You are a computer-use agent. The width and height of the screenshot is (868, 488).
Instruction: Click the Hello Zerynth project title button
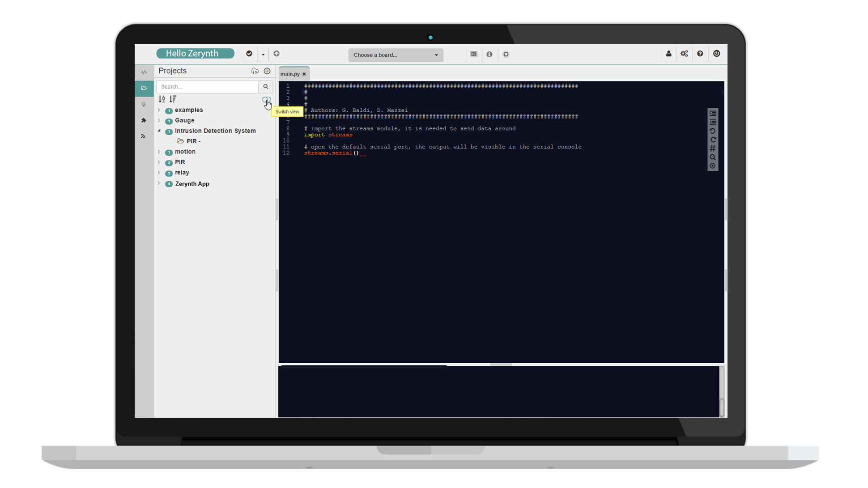click(x=195, y=54)
